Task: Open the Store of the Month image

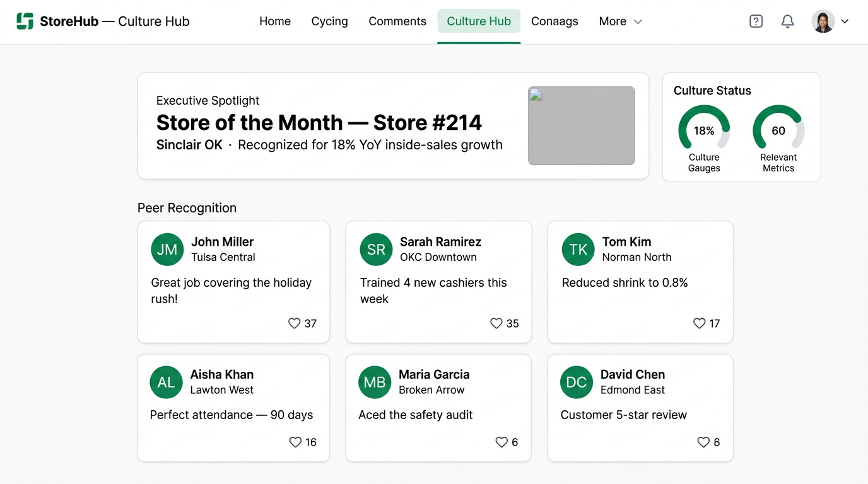Action: point(582,125)
